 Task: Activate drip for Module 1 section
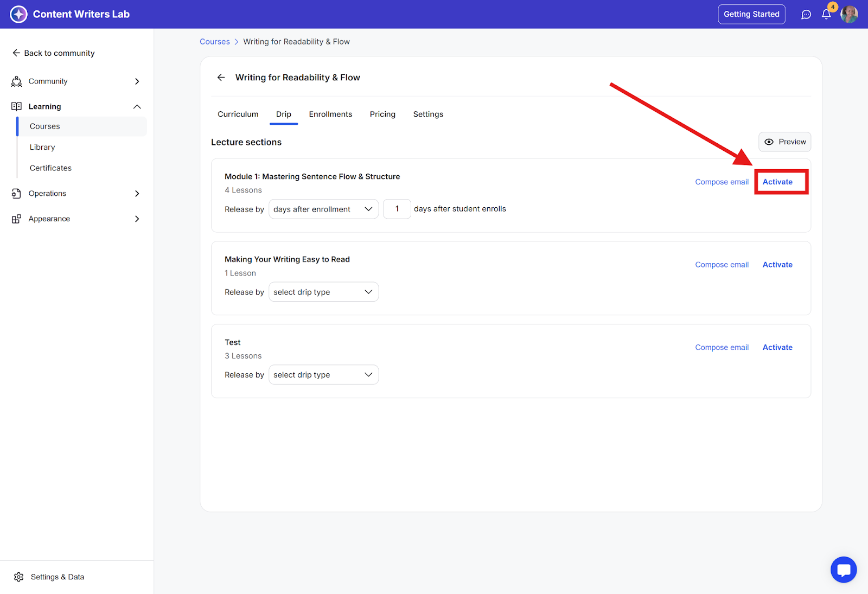click(777, 182)
